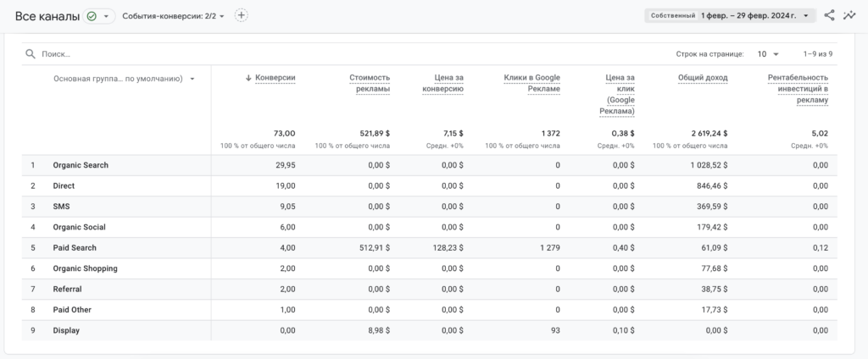Click Display ad cost 8,98 $

[x=379, y=330]
